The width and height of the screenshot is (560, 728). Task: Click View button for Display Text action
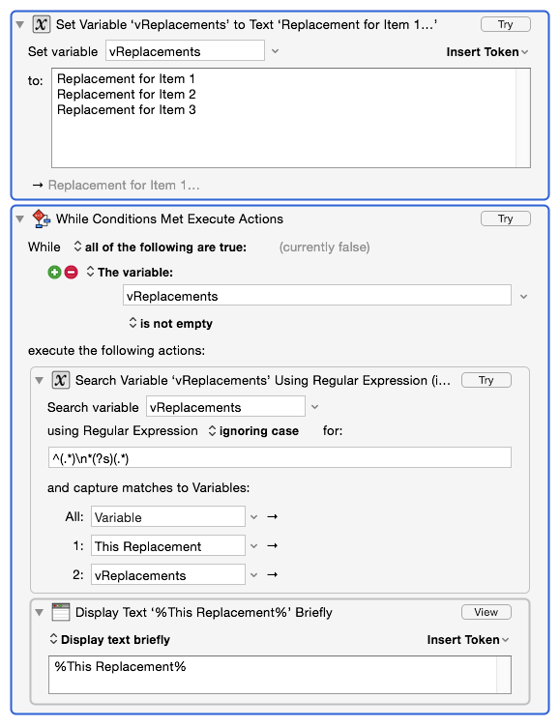[x=486, y=612]
